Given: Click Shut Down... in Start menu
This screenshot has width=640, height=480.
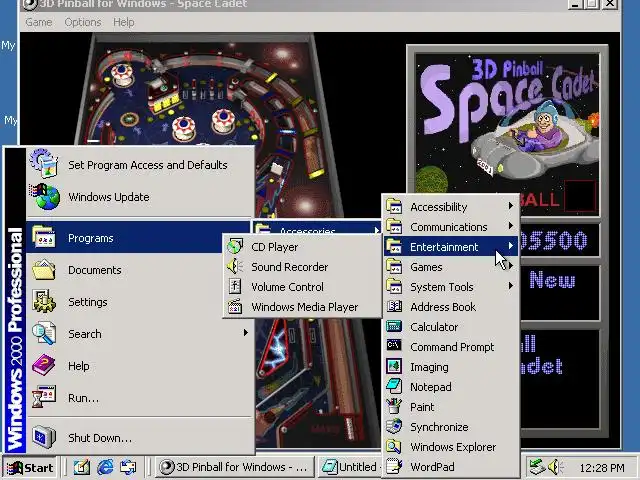Looking at the screenshot, I should (139, 438).
